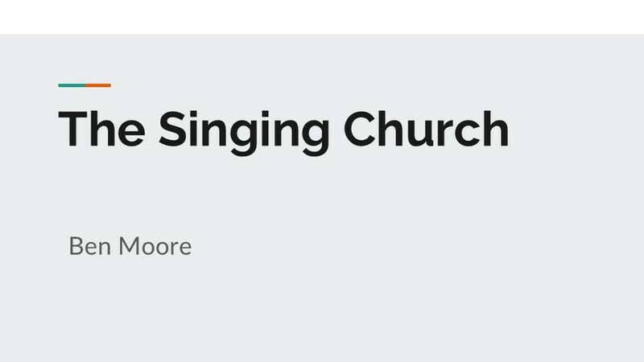This screenshot has width=644, height=362.
Task: Click the word "The" in the title
Action: pyautogui.click(x=101, y=129)
